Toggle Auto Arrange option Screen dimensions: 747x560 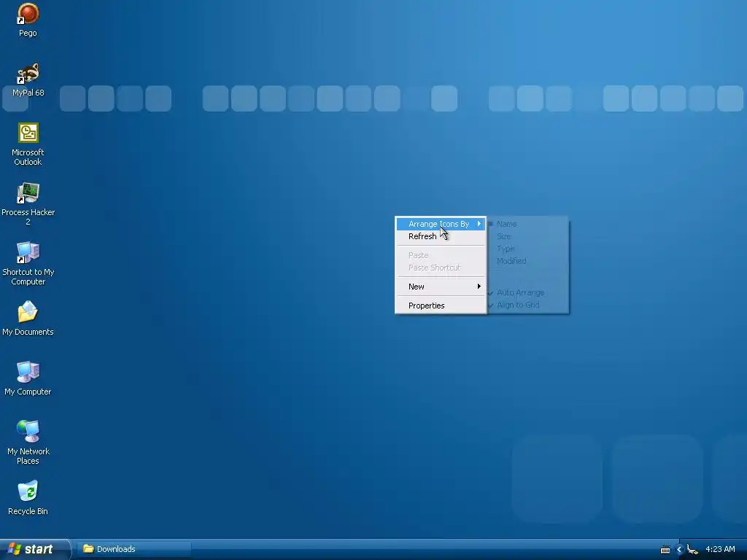528,292
